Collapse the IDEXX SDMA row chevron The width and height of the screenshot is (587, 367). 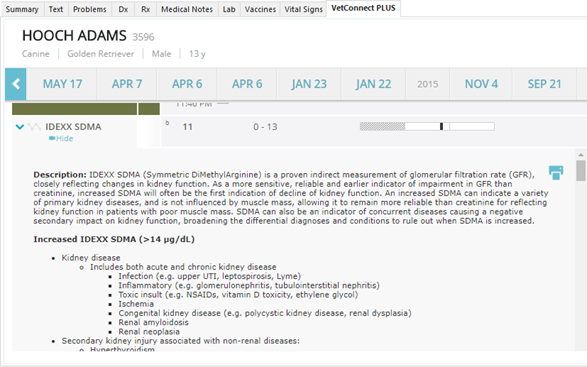[20, 127]
